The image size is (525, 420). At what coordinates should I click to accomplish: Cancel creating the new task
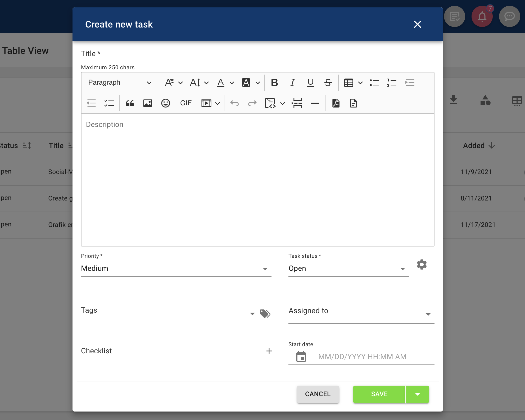[318, 394]
